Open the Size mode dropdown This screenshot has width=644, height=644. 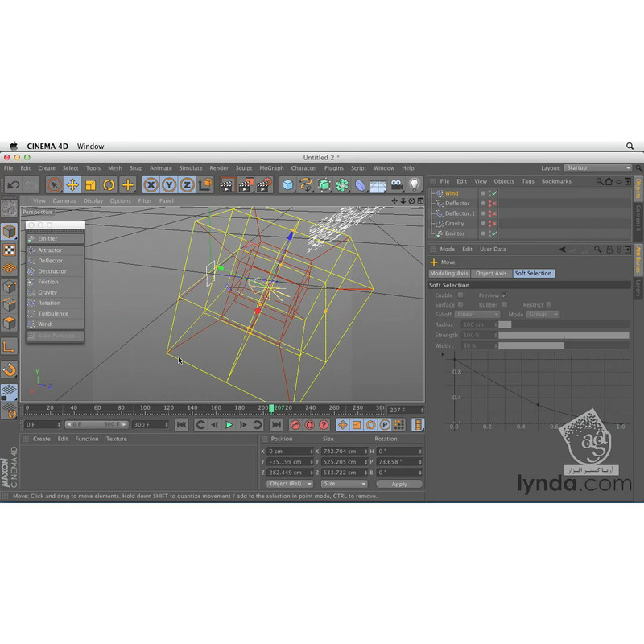pos(344,484)
